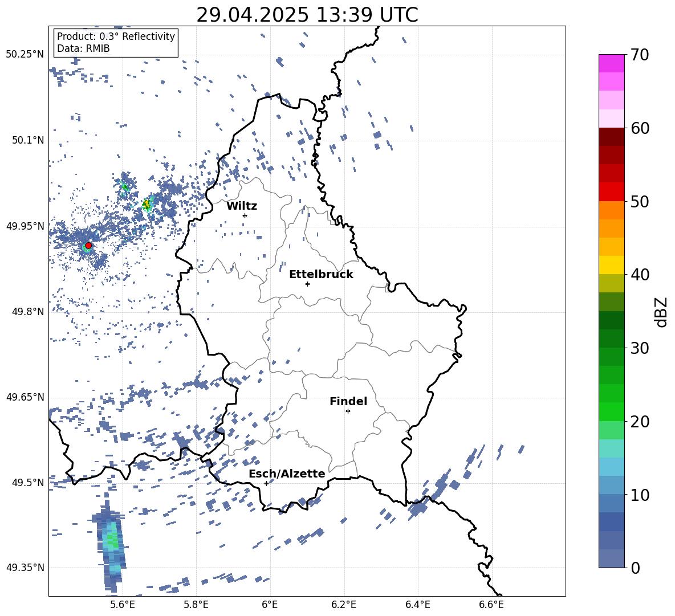This screenshot has height=616, width=675.
Task: Click the Data: RMIB text
Action: click(x=83, y=48)
